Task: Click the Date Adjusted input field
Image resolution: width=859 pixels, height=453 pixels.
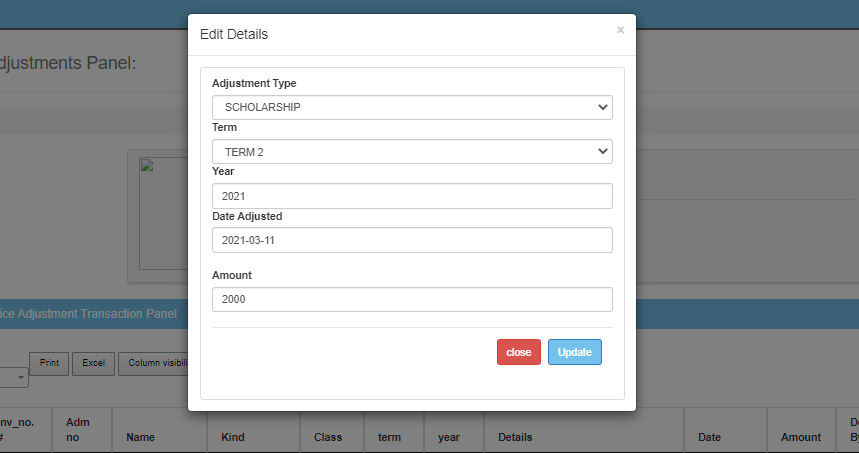Action: (412, 240)
